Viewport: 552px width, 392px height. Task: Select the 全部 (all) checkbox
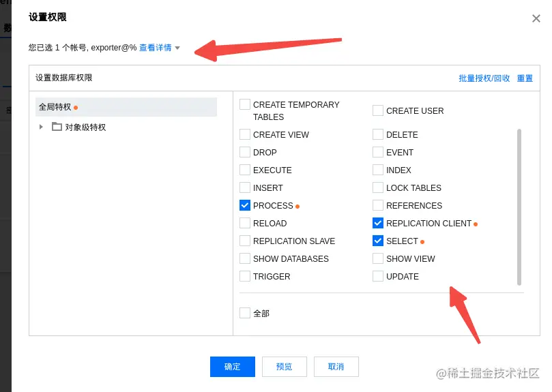pyautogui.click(x=245, y=313)
